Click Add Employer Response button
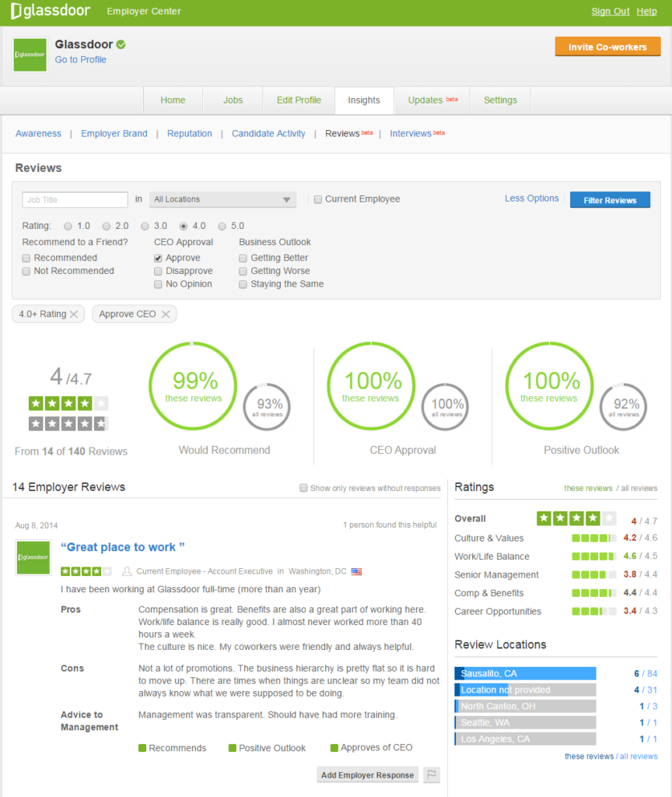This screenshot has height=797, width=672. [x=367, y=775]
